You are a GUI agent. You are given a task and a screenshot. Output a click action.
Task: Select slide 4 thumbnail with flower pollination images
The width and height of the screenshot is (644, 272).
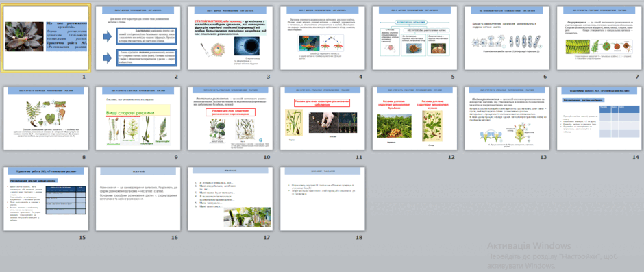[x=323, y=38]
